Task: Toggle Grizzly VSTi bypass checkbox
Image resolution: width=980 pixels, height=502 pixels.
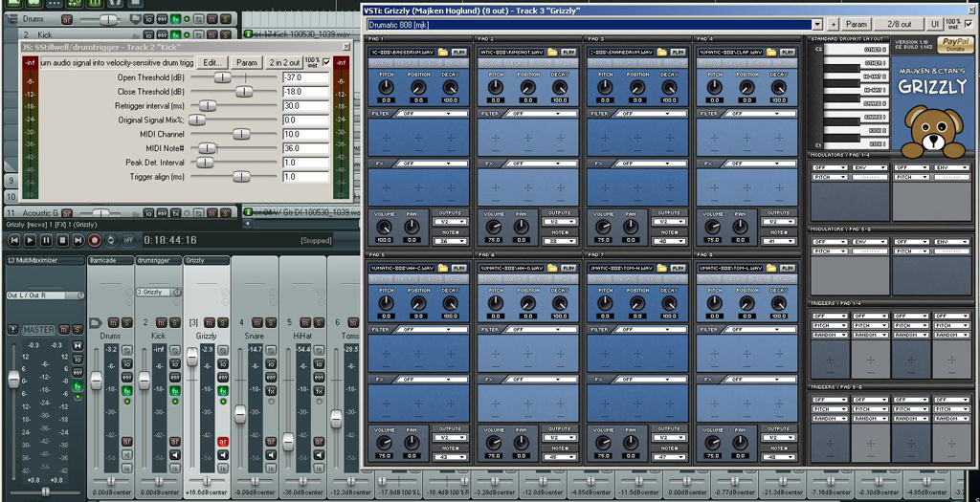Action: [969, 24]
